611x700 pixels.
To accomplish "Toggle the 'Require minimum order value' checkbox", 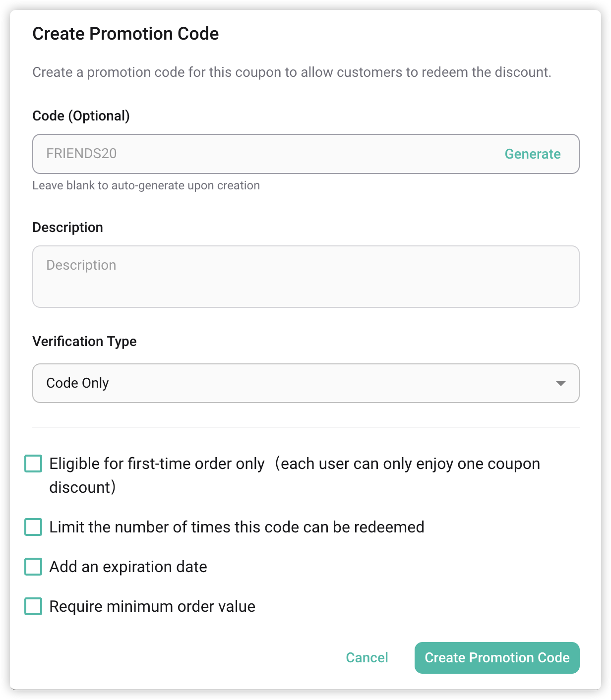I will tap(33, 606).
